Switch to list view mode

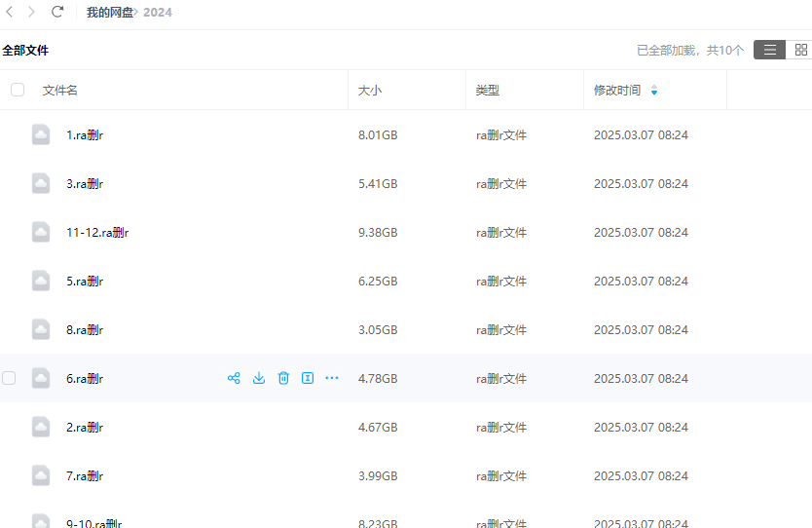point(769,50)
